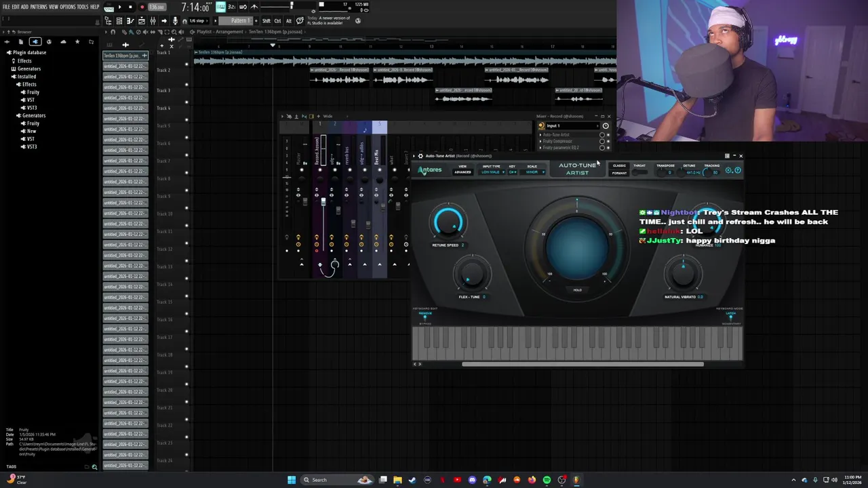Toggle Fruity Compressor effect slot on/off
Screen dimensions: 868x488
coord(608,141)
